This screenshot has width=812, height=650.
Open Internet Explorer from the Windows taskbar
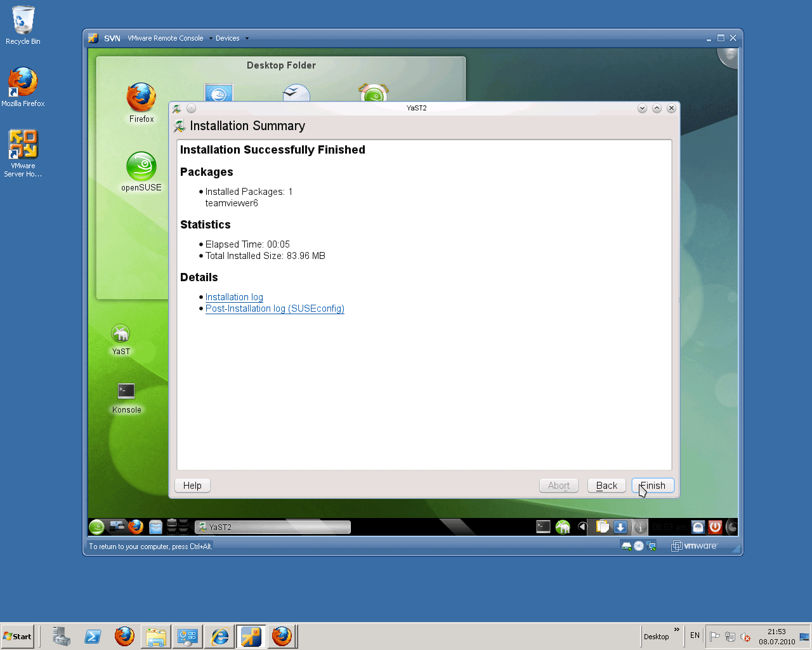pyautogui.click(x=219, y=636)
